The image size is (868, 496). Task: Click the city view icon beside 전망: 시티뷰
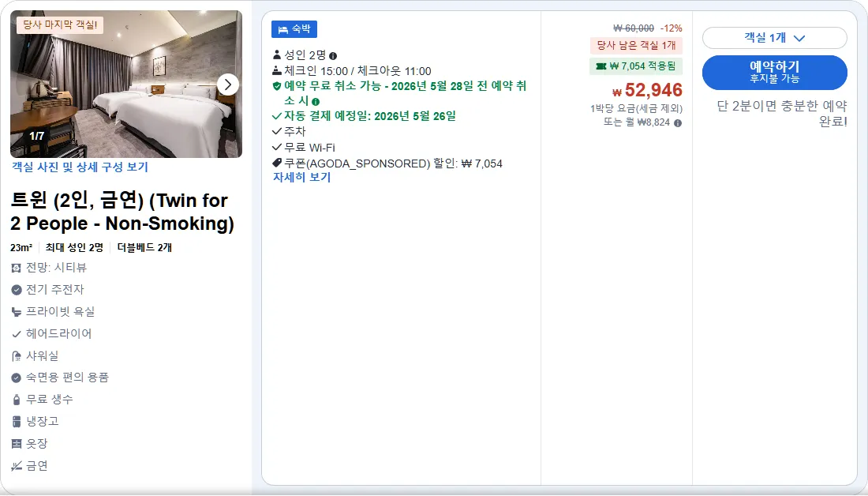16,269
